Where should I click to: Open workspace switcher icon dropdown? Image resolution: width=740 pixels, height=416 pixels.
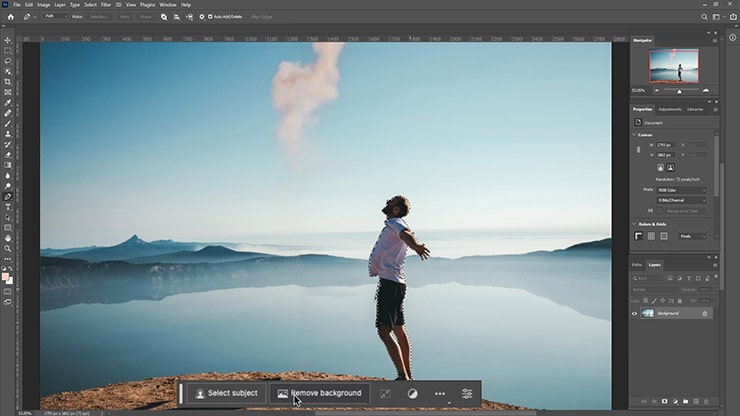coord(718,17)
